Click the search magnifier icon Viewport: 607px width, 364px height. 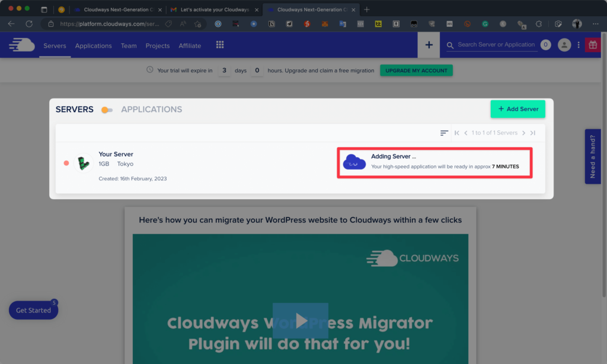pyautogui.click(x=450, y=45)
